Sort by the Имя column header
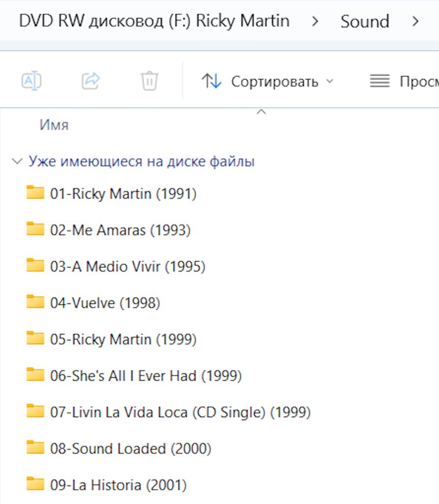The height and width of the screenshot is (504, 439). coord(54,125)
